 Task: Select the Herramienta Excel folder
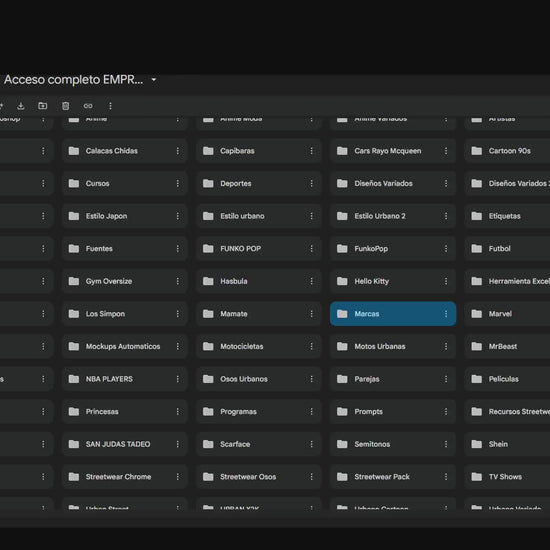(507, 281)
